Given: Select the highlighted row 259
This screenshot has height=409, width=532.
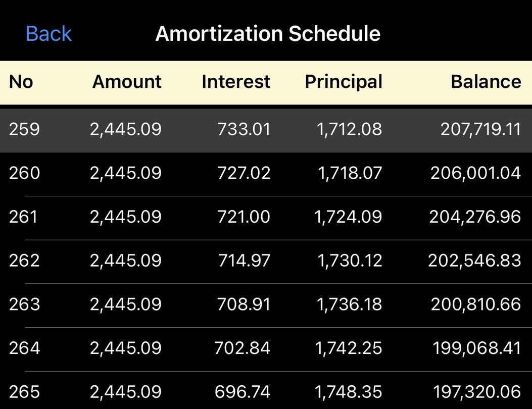Looking at the screenshot, I should (266, 129).
